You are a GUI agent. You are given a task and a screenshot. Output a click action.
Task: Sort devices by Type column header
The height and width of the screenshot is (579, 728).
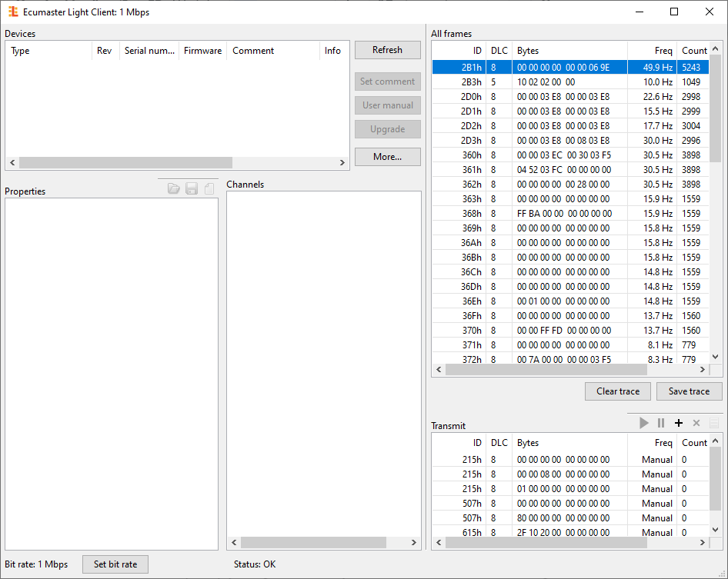[x=49, y=51]
